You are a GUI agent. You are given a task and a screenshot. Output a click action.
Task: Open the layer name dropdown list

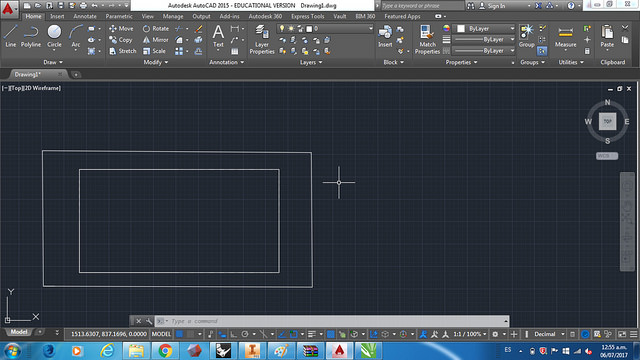[325, 29]
